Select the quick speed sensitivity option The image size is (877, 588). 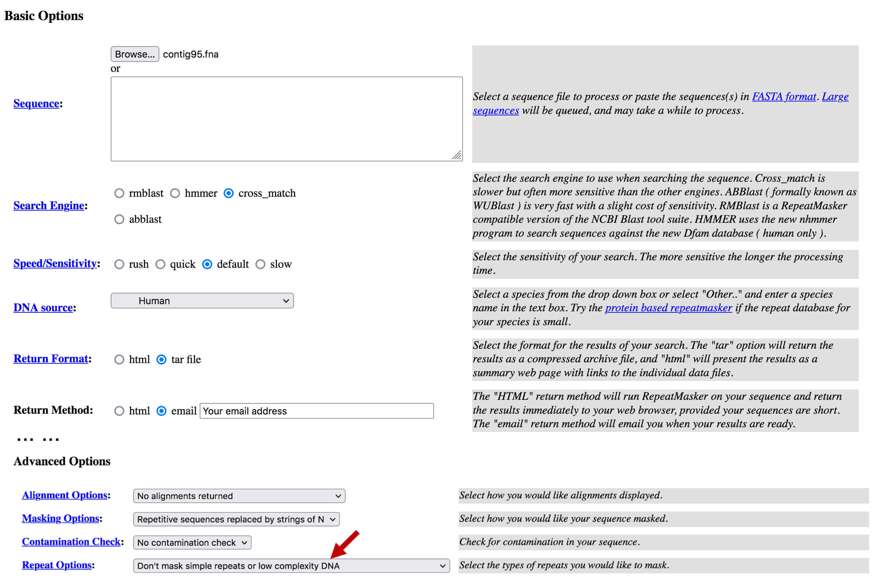pyautogui.click(x=162, y=263)
